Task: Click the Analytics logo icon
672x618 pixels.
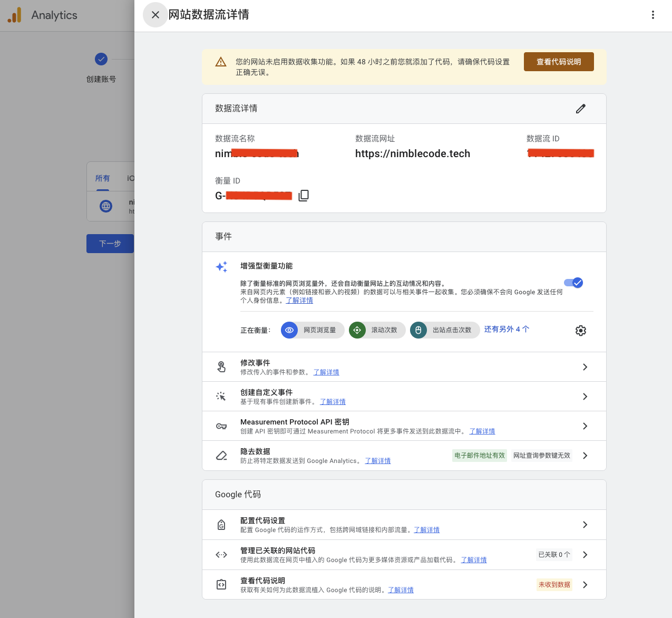Action: (15, 15)
